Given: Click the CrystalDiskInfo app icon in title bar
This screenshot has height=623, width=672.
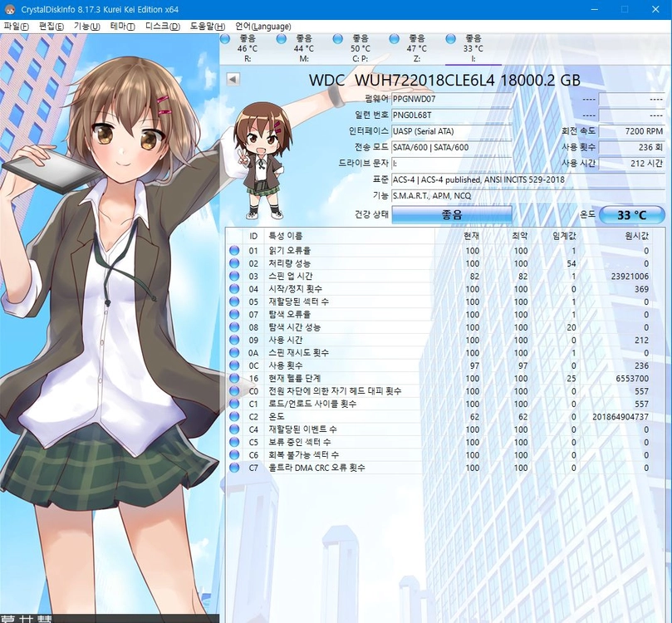Looking at the screenshot, I should (9, 9).
